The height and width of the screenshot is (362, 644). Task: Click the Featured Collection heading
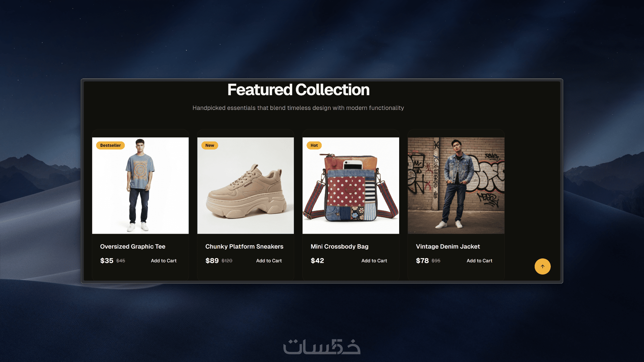tap(299, 90)
